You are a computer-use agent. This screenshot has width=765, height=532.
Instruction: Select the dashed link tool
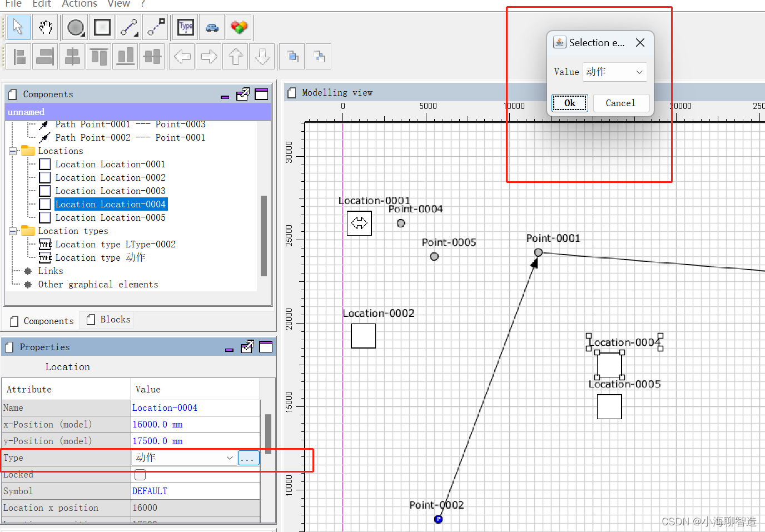point(156,27)
